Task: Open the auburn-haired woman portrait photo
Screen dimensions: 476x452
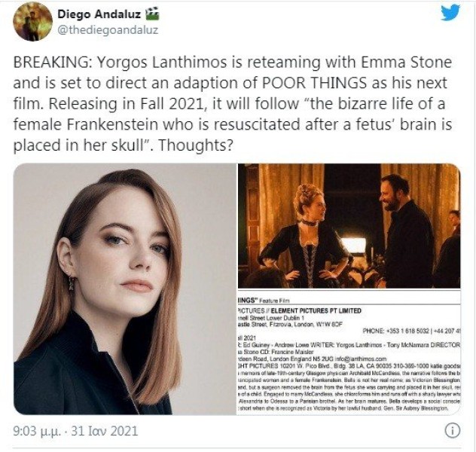Action: click(x=125, y=289)
